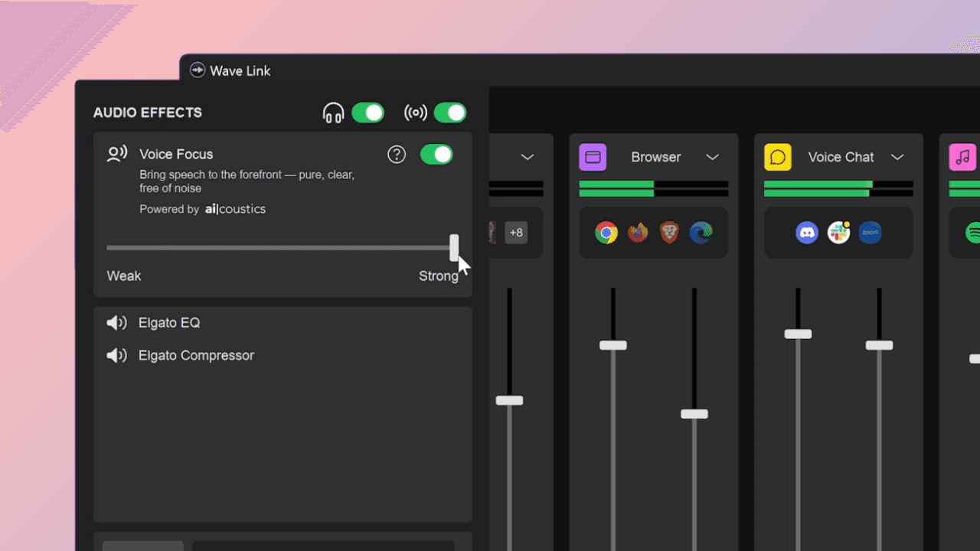Click the yellow Voice Chat channel icon
Screen dimensions: 980x551
778,157
